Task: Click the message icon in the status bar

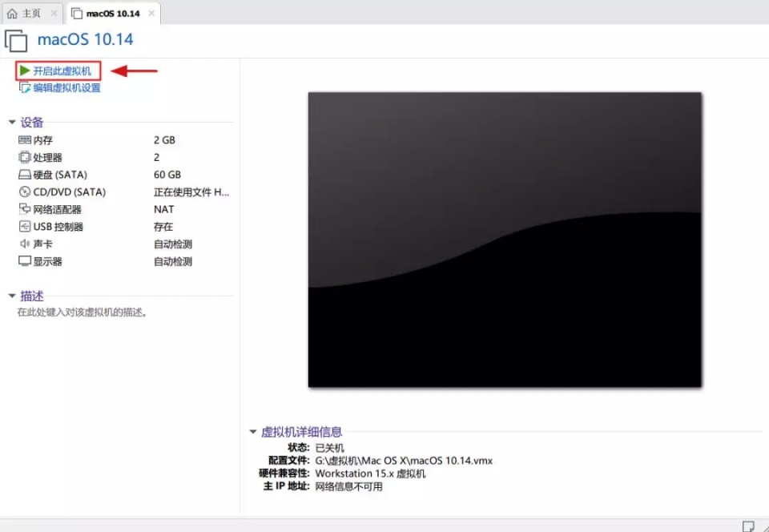Action: [x=748, y=526]
